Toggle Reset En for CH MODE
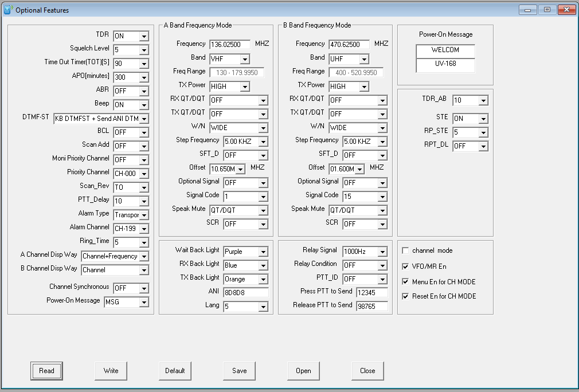 click(405, 296)
